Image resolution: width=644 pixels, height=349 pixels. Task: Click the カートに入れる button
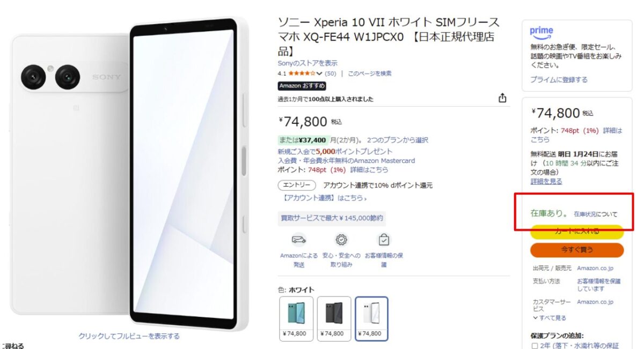pyautogui.click(x=577, y=232)
